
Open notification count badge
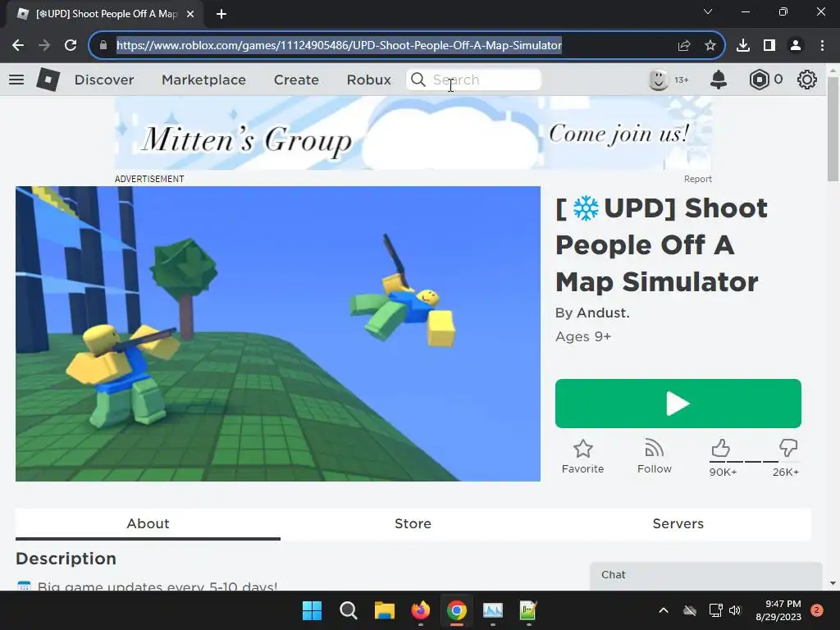[816, 610]
